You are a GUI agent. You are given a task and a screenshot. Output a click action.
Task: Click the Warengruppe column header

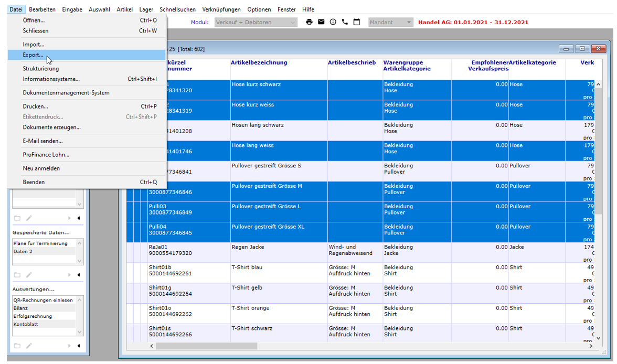pos(402,63)
